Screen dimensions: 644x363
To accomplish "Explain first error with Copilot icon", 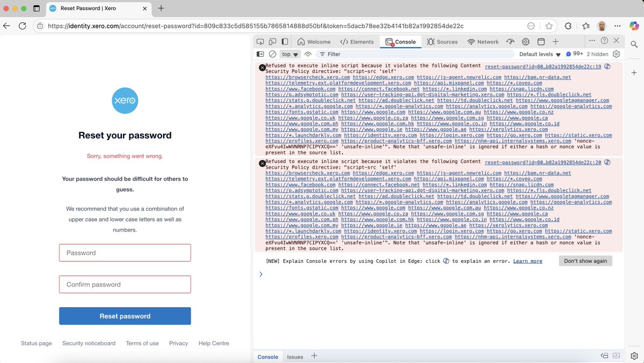I will point(607,67).
